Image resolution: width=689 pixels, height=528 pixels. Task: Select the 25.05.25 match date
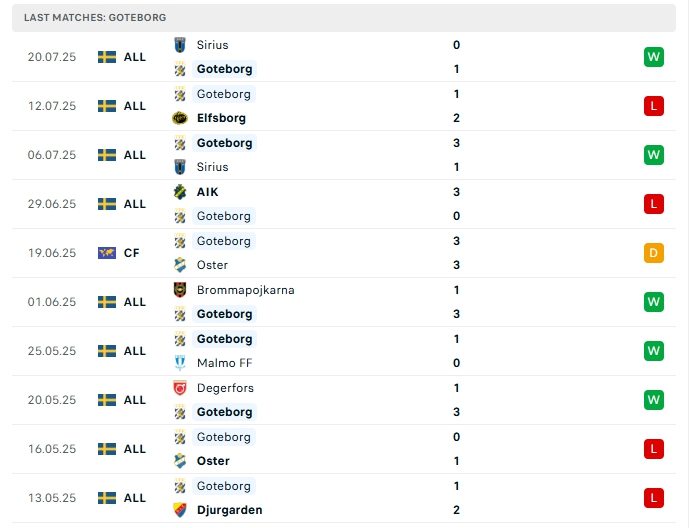tap(52, 351)
